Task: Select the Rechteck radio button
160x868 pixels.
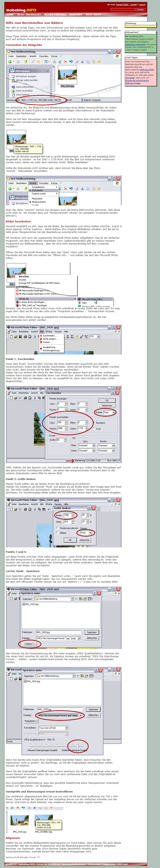Action: coord(94,423)
